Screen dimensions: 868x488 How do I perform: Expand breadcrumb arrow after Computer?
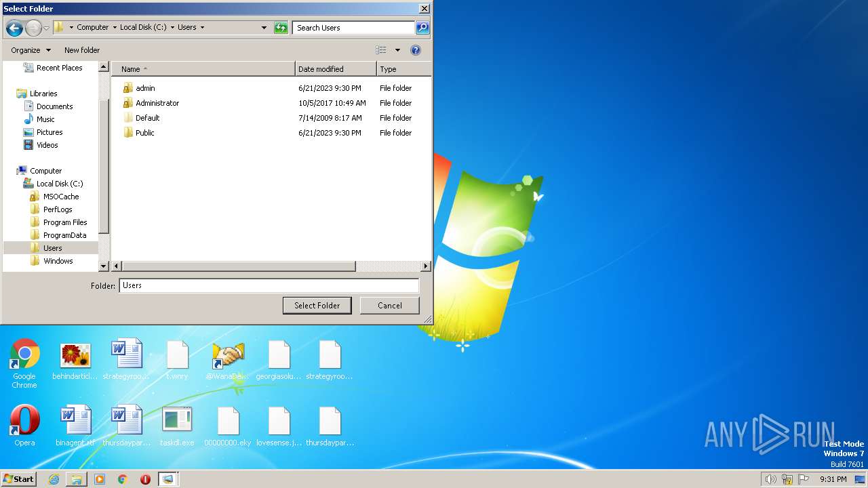(114, 28)
